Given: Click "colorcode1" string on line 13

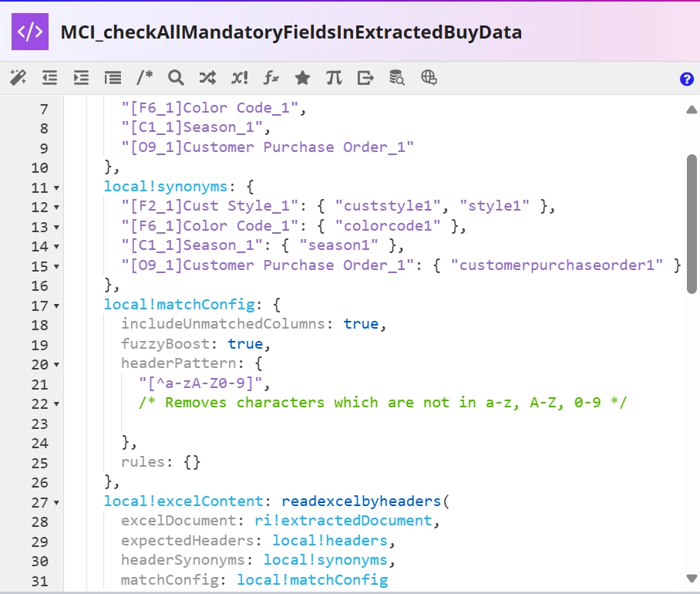Looking at the screenshot, I should click(x=388, y=226).
